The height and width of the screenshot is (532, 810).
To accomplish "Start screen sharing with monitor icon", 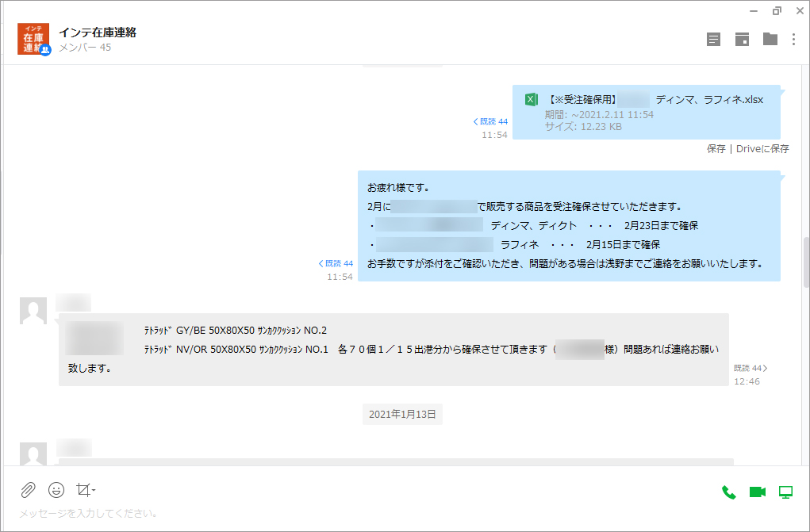I will (x=785, y=492).
